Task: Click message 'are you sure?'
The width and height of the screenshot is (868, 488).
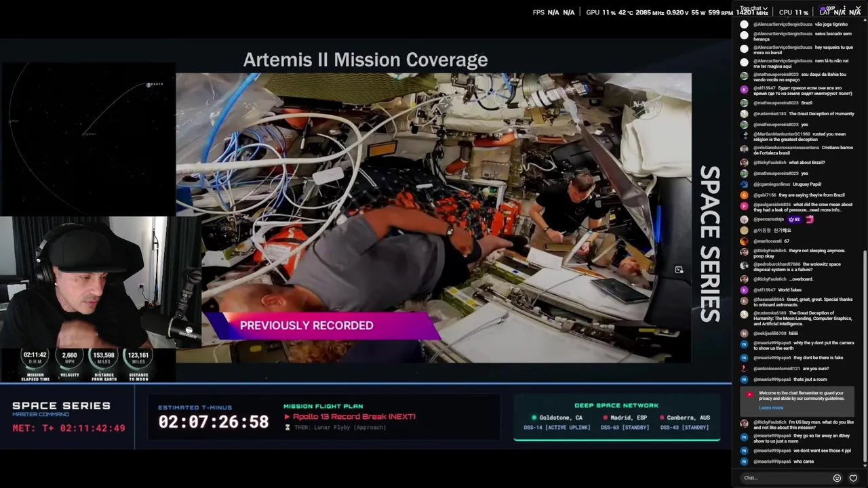Action: 816,369
